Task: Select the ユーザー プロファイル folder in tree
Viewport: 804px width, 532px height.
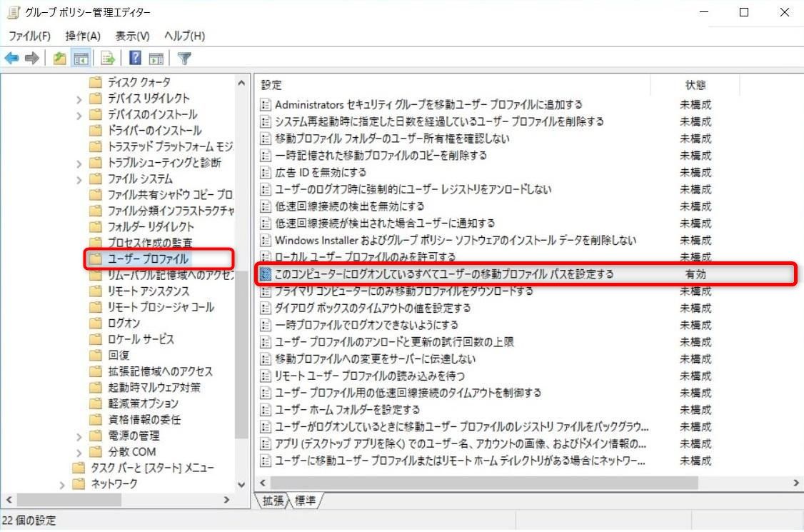Action: pyautogui.click(x=148, y=259)
